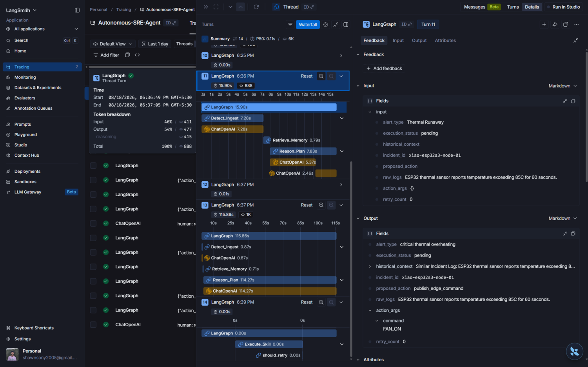The image size is (588, 367).
Task: Collapse the action_args output field
Action: coord(370,311)
